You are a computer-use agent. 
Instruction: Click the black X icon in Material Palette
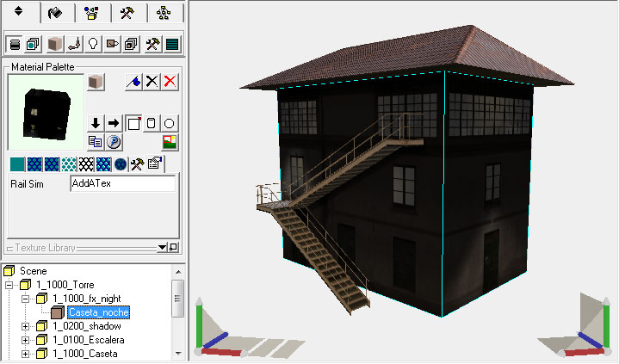(152, 81)
